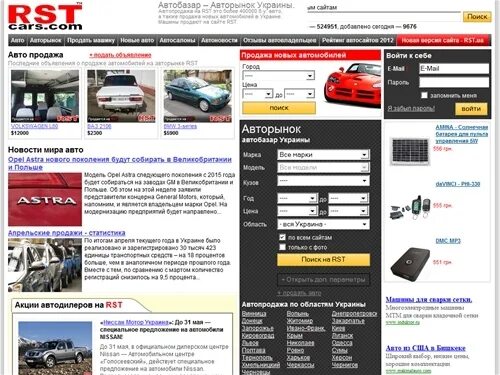Open the Ниссан Мотор Украина link
This screenshot has width=500, height=375.
pyautogui.click(x=136, y=322)
